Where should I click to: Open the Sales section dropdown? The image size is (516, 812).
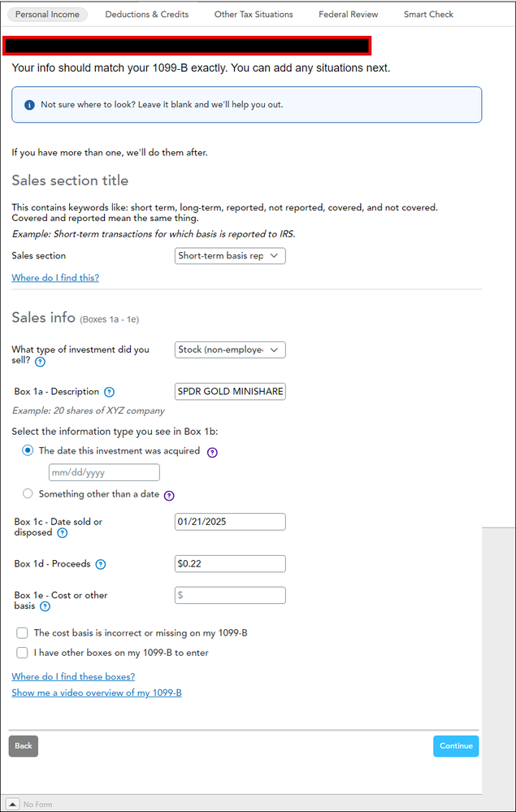pos(230,256)
